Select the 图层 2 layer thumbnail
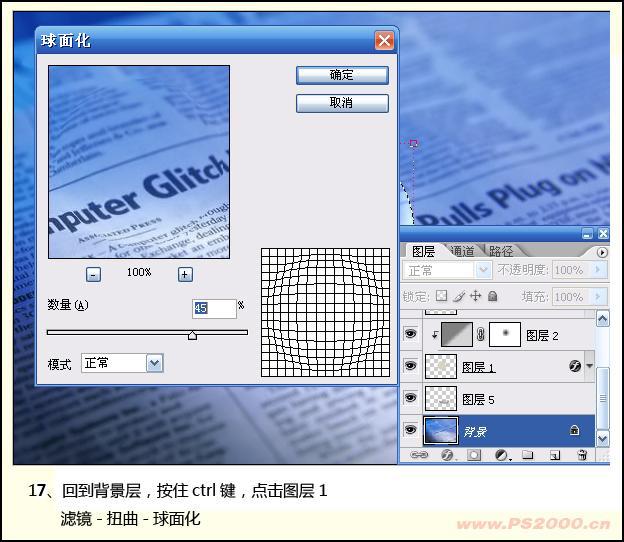Viewport: 624px width, 542px height. click(457, 334)
